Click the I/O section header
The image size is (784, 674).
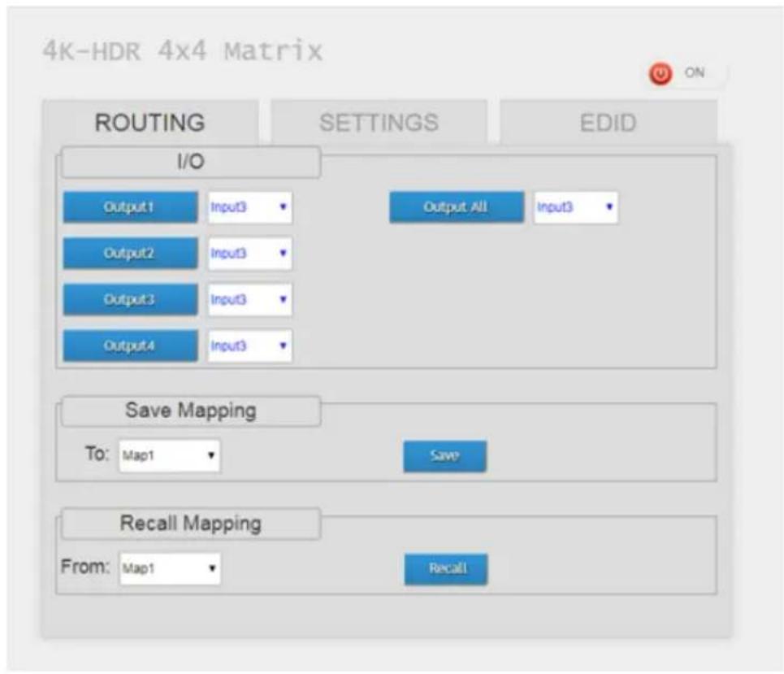point(190,162)
